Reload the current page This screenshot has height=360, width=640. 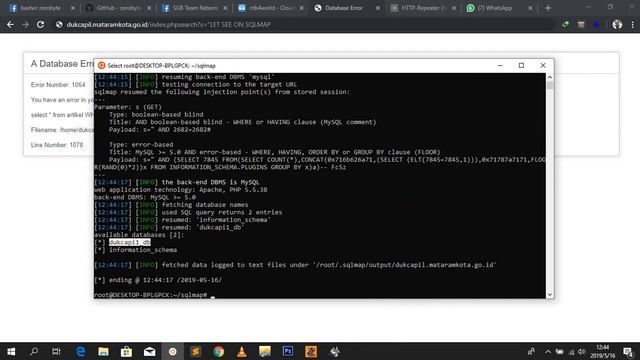40,24
